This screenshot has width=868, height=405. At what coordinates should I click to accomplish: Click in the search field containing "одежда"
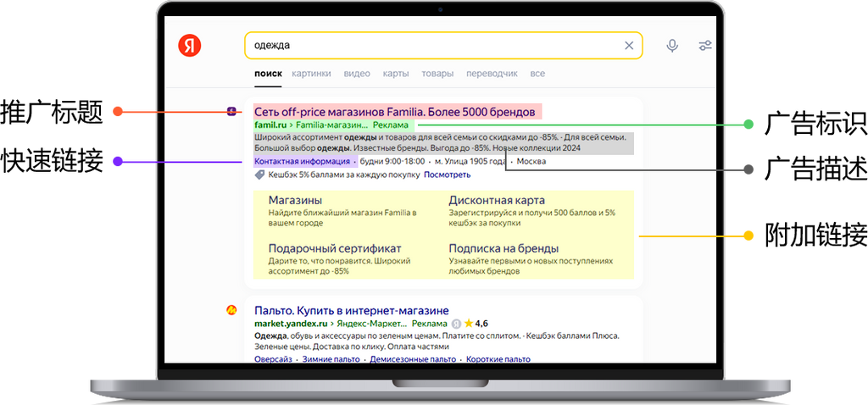coord(424,46)
